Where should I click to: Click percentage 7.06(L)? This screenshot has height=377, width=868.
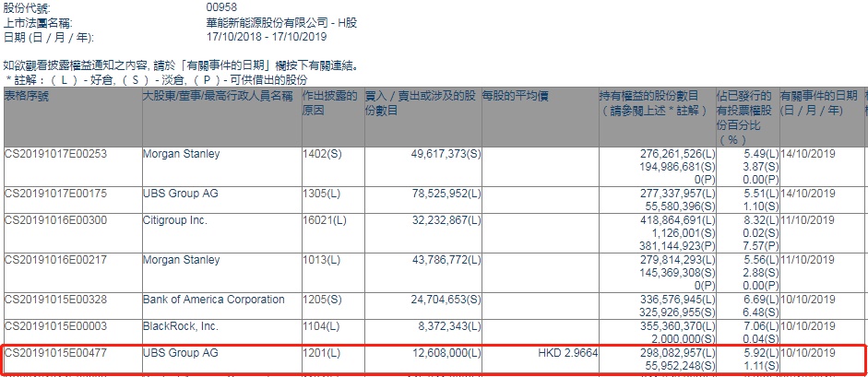(x=761, y=326)
